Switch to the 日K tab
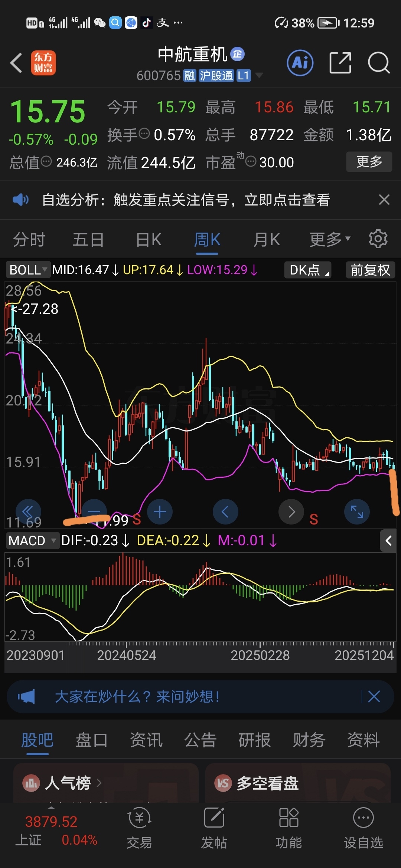Image resolution: width=401 pixels, height=868 pixels. [149, 239]
